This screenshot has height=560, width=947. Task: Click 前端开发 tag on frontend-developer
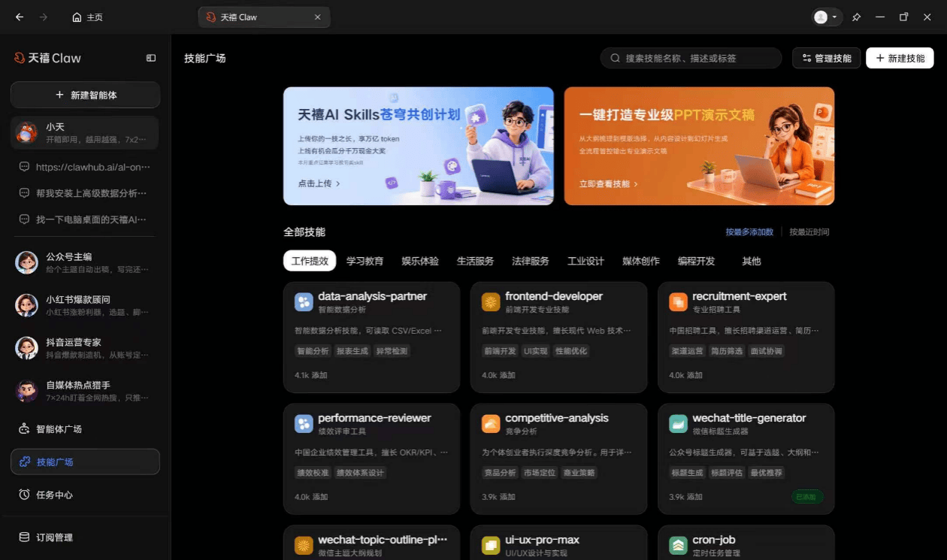pos(500,351)
